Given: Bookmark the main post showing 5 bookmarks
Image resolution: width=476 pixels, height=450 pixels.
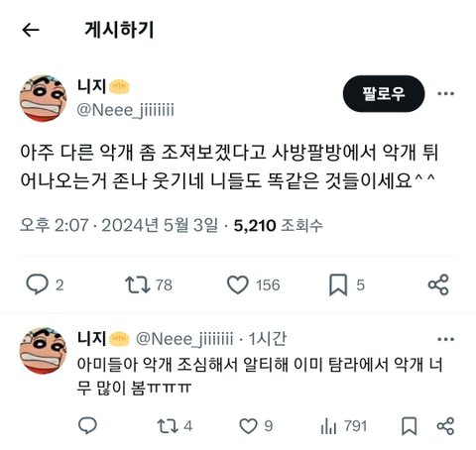Looking at the screenshot, I should click(338, 284).
